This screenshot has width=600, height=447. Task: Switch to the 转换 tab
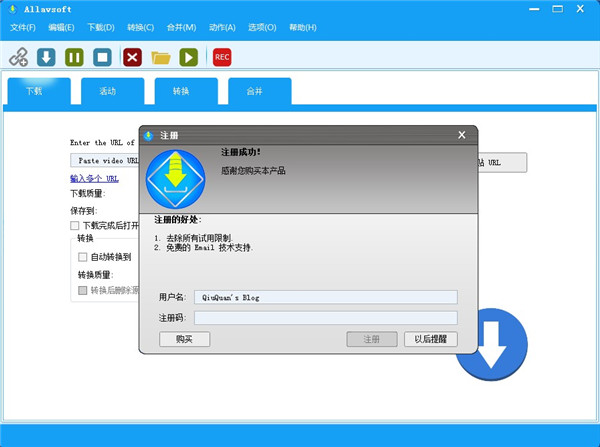pos(186,91)
